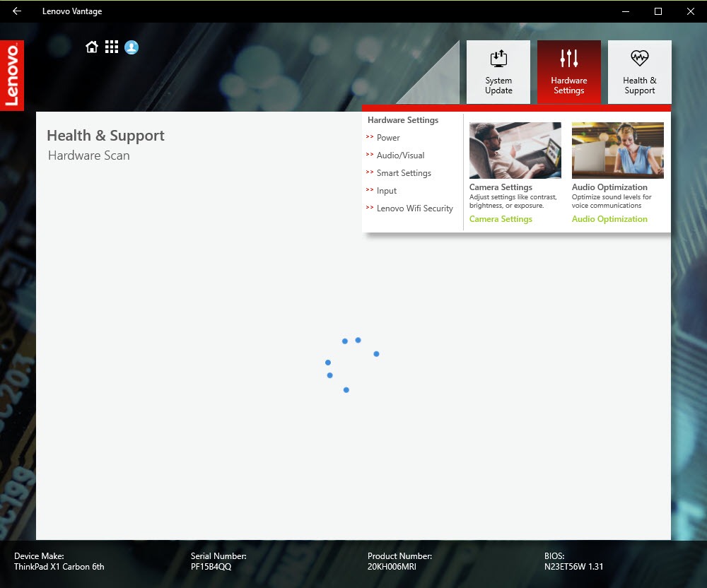Click the green Audio Optimization link
The height and width of the screenshot is (588, 707).
pyautogui.click(x=609, y=219)
